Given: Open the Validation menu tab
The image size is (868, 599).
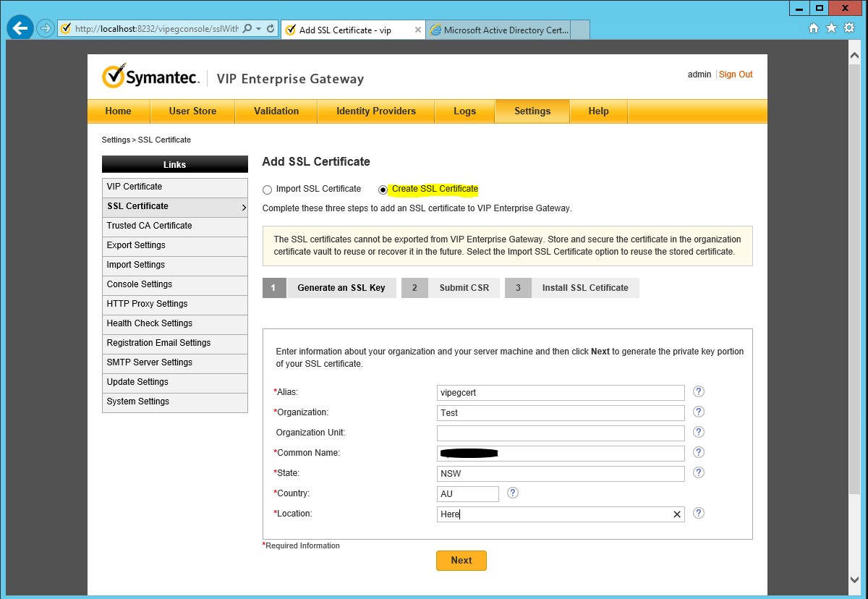Looking at the screenshot, I should click(x=276, y=111).
